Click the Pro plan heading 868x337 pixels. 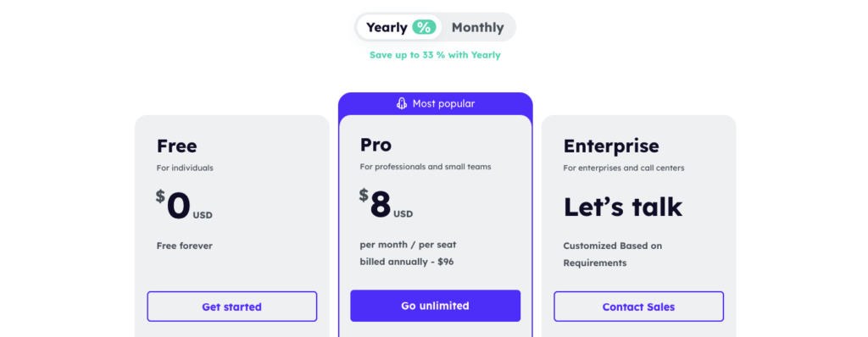[x=376, y=145]
